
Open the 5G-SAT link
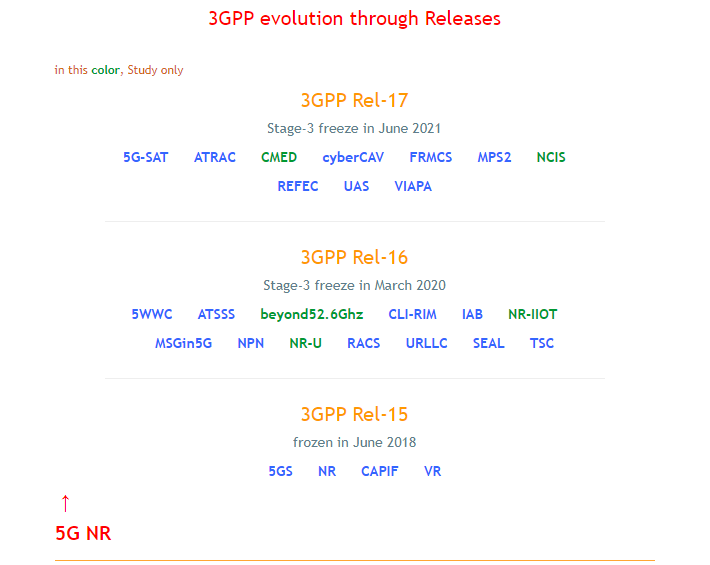pyautogui.click(x=146, y=157)
